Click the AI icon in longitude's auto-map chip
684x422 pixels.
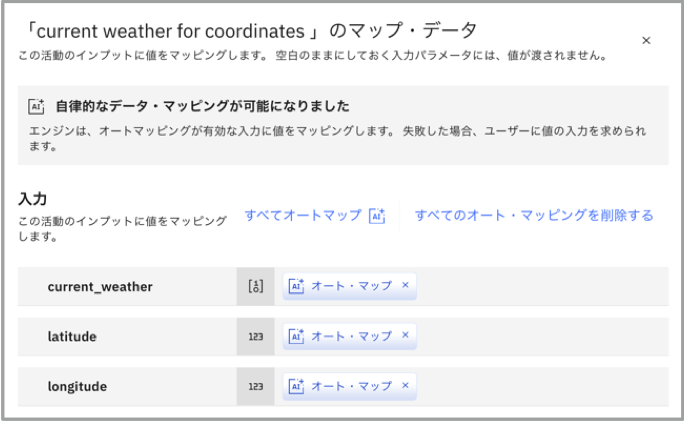coord(296,386)
